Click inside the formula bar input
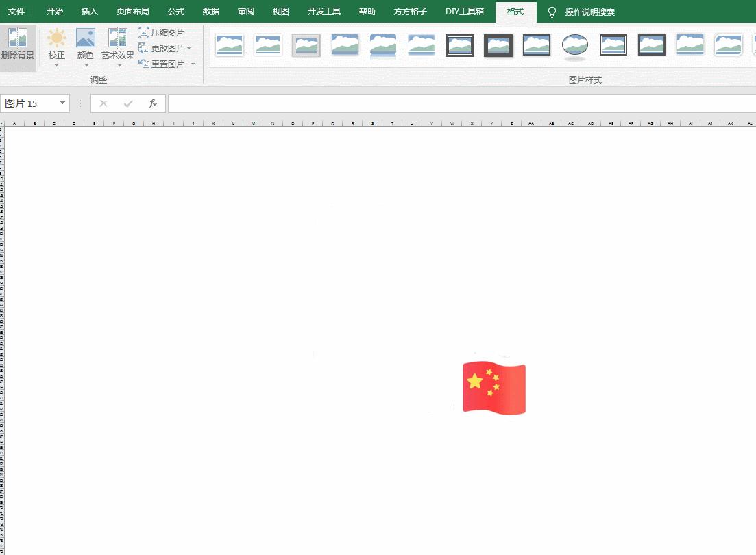This screenshot has height=555, width=756. [462, 103]
